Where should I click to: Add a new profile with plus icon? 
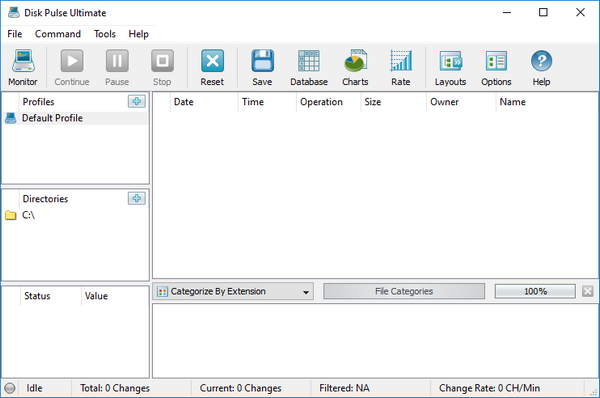pos(137,101)
